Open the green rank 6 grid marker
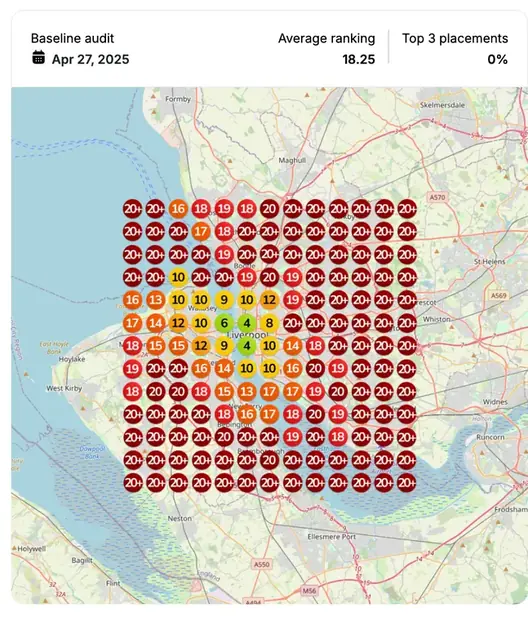 pyautogui.click(x=224, y=323)
